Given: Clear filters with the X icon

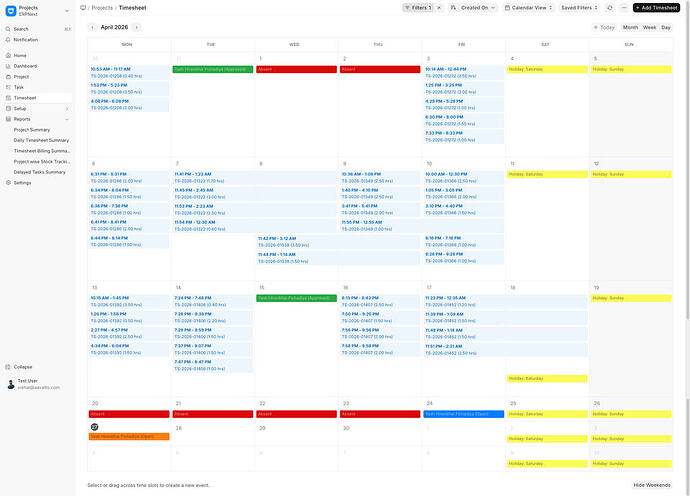Looking at the screenshot, I should [439, 8].
